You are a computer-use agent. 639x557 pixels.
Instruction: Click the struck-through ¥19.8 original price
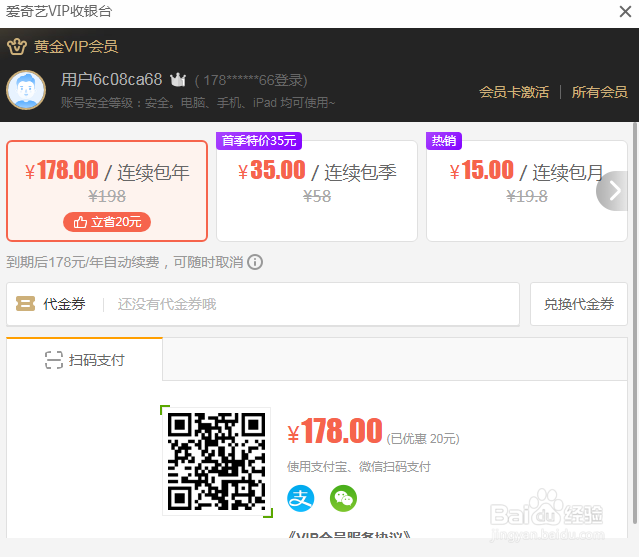click(527, 196)
